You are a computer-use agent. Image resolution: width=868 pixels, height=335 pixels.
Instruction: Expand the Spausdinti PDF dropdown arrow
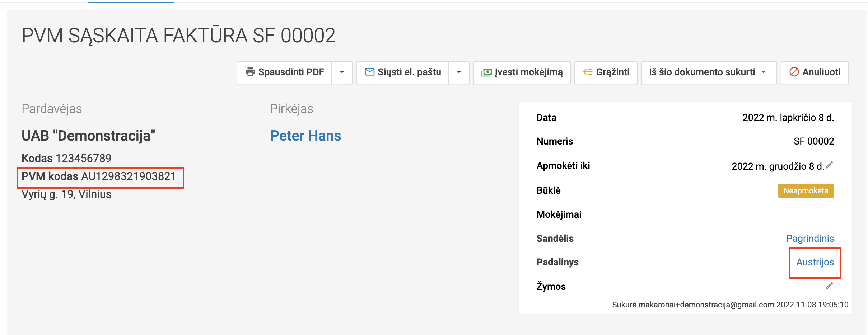[x=342, y=72]
